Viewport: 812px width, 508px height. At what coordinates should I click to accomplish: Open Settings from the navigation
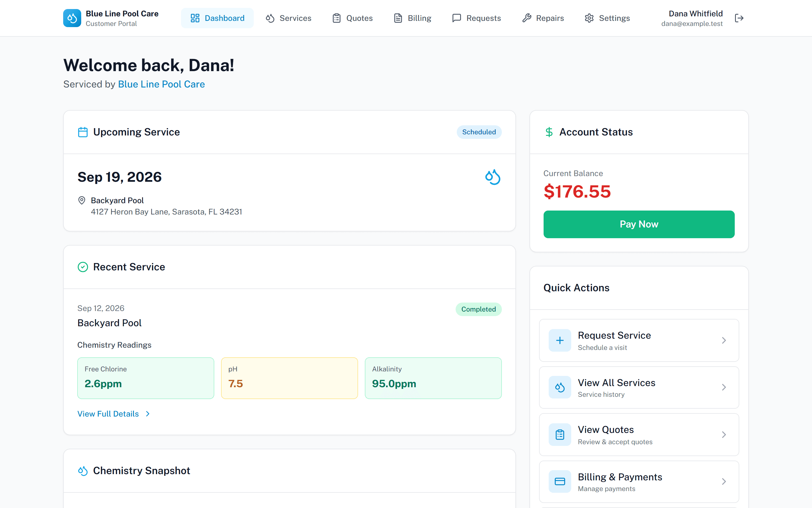tap(607, 18)
